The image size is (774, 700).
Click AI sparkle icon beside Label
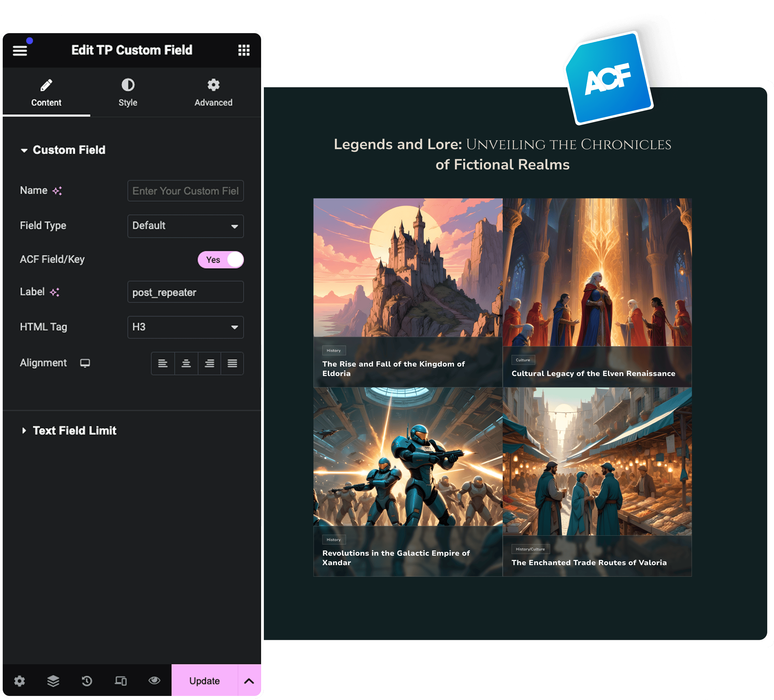54,292
